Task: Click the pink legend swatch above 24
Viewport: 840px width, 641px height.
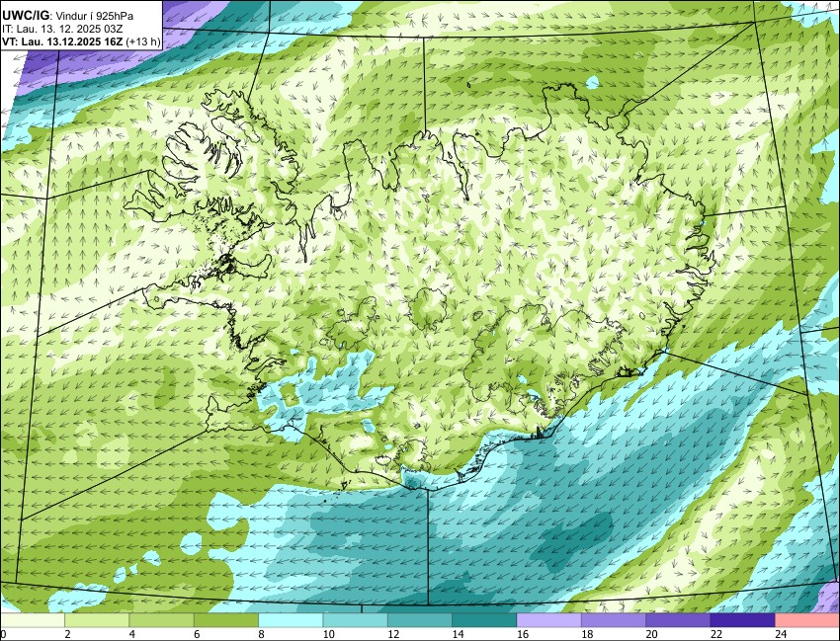Action: point(807,620)
